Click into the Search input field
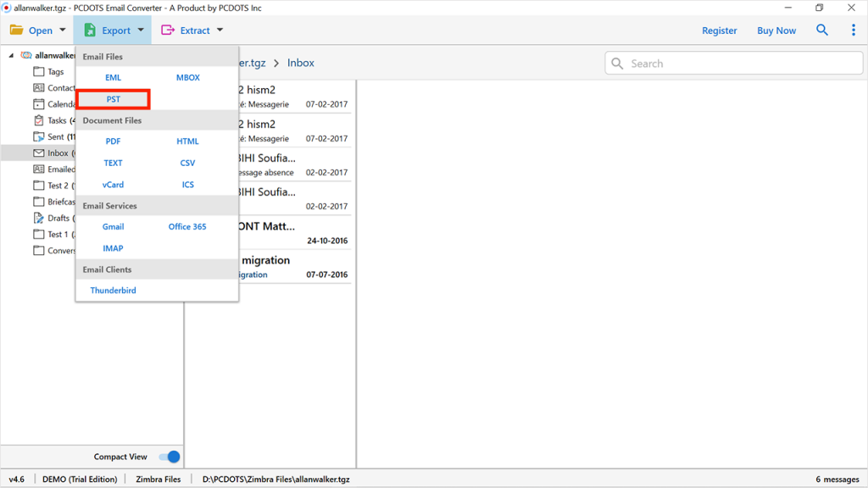 point(733,63)
